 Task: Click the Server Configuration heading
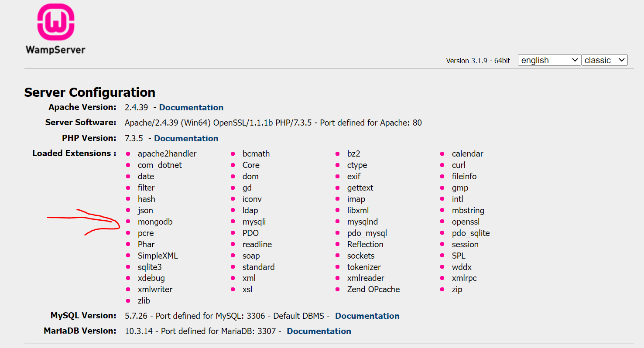[90, 92]
